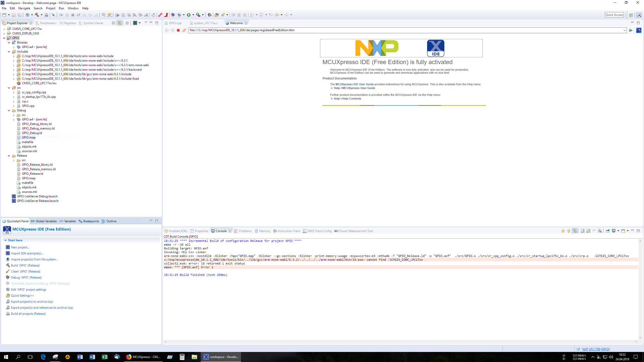Open MCUXpresso IDE User Guide link
The image size is (644, 362).
coord(354,84)
